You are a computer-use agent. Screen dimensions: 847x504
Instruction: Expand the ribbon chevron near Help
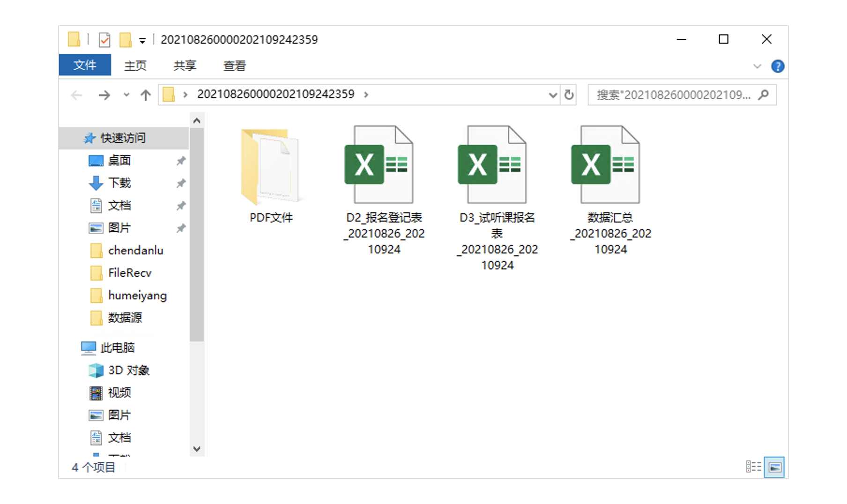click(x=758, y=66)
